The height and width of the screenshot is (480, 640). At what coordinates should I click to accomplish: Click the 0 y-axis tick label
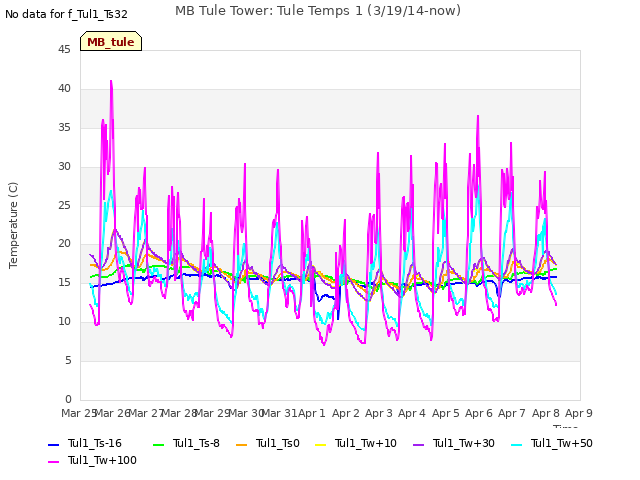point(68,399)
